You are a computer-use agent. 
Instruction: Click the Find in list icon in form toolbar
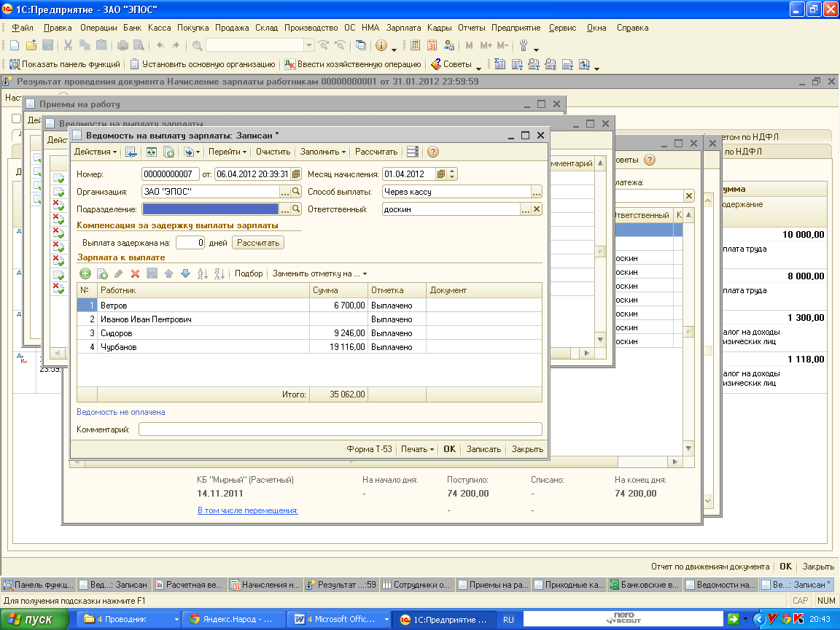(x=131, y=152)
